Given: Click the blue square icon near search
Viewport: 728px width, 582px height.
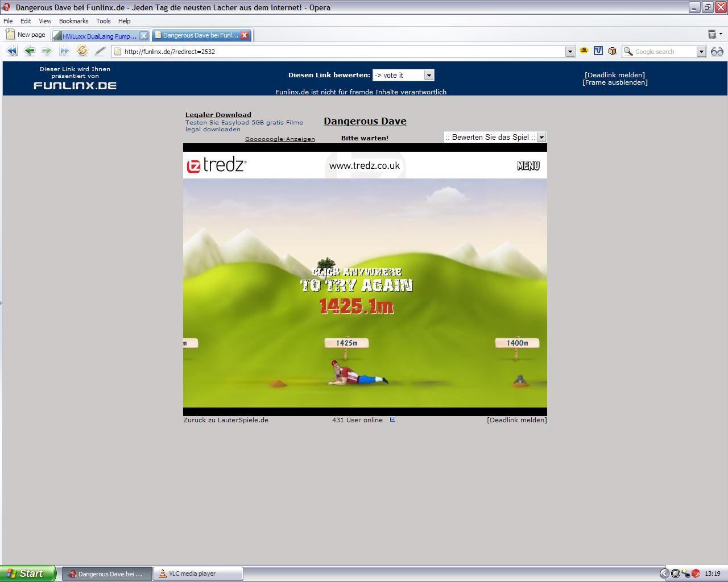Looking at the screenshot, I should [598, 51].
